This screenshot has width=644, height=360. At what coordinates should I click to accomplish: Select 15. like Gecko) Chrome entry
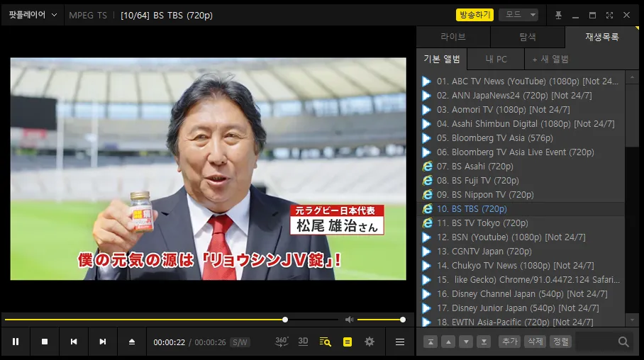pyautogui.click(x=521, y=280)
